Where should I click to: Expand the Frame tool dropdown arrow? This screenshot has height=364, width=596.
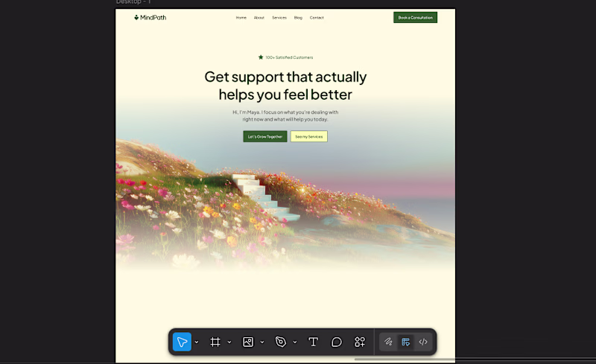tap(229, 342)
